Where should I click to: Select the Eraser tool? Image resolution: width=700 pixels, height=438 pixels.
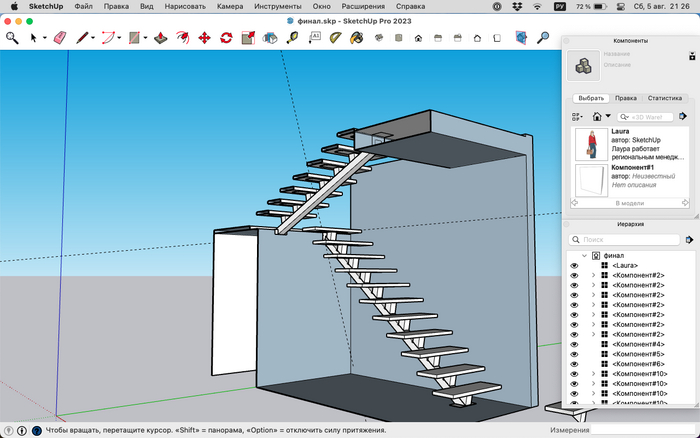pos(58,38)
